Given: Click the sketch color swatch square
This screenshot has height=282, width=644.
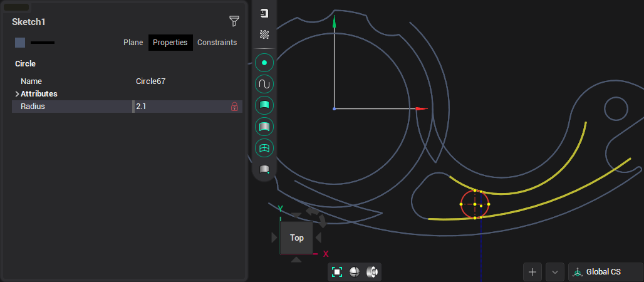Looking at the screenshot, I should (x=20, y=43).
